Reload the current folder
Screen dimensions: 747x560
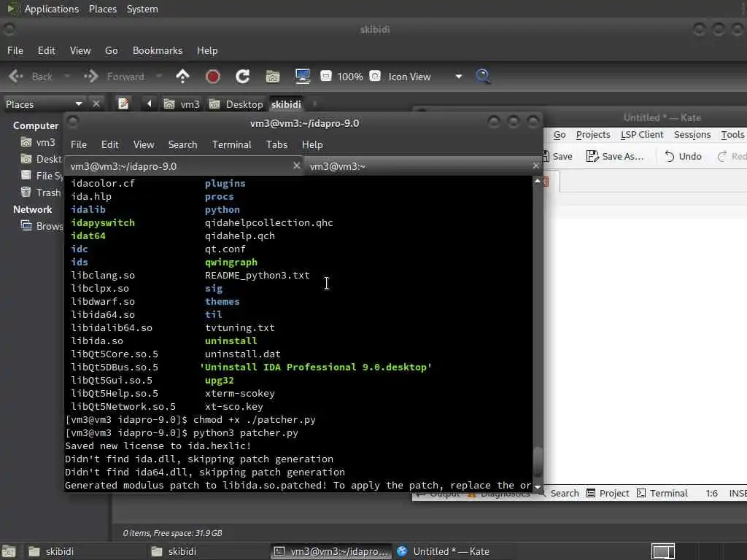(242, 77)
